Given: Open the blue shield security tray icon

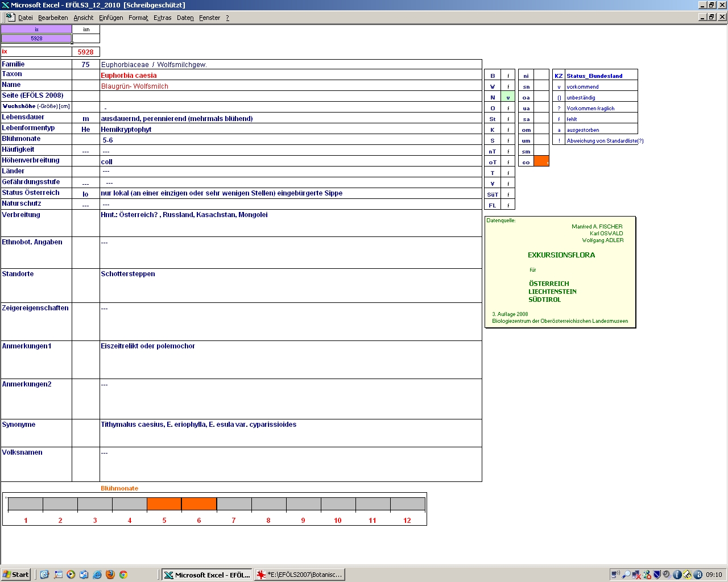Looking at the screenshot, I should click(657, 575).
